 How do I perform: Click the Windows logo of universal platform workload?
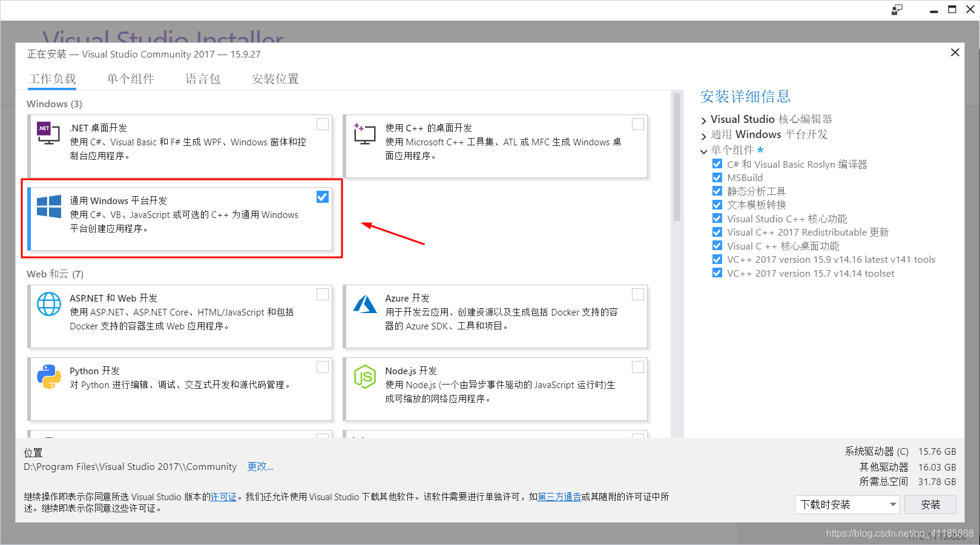[49, 206]
